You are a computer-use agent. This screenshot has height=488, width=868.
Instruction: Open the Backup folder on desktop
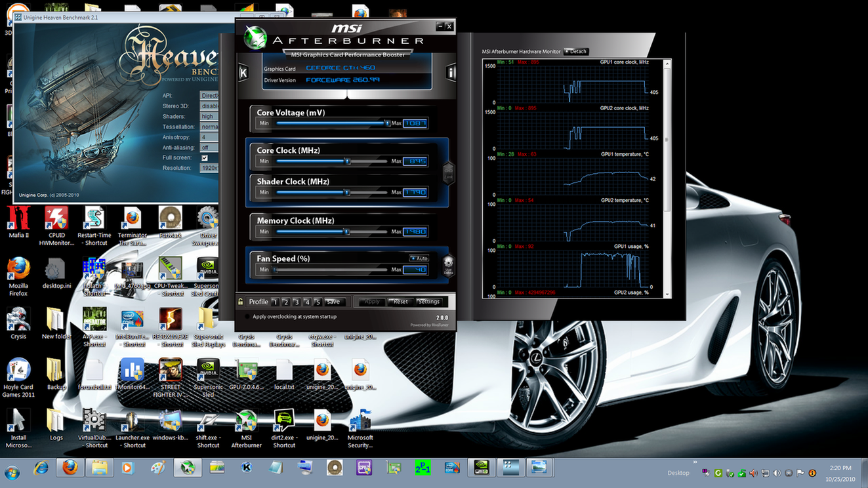(x=56, y=375)
